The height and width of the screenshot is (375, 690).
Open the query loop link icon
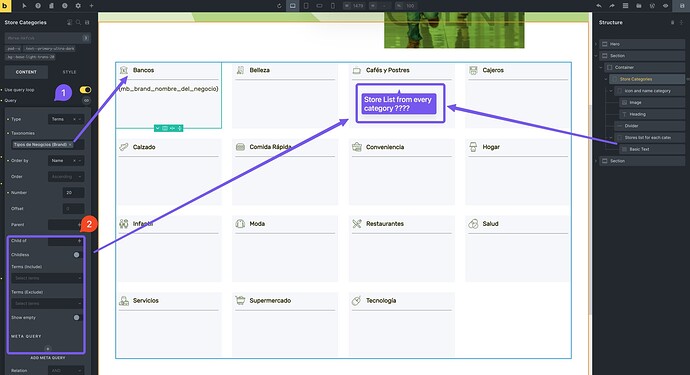pos(86,101)
